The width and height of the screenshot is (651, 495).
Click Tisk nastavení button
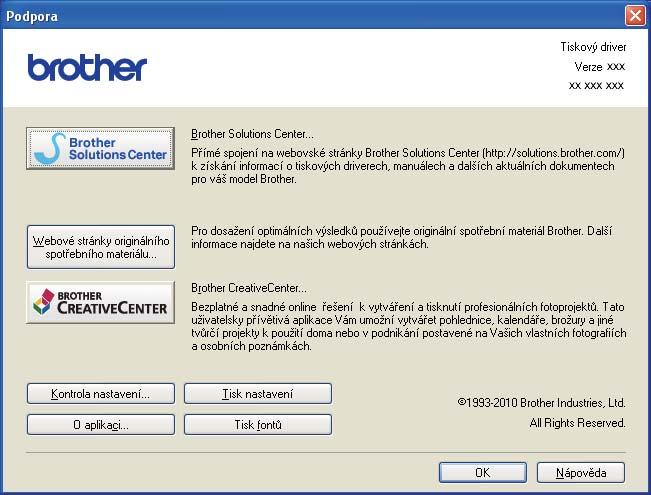click(x=258, y=394)
